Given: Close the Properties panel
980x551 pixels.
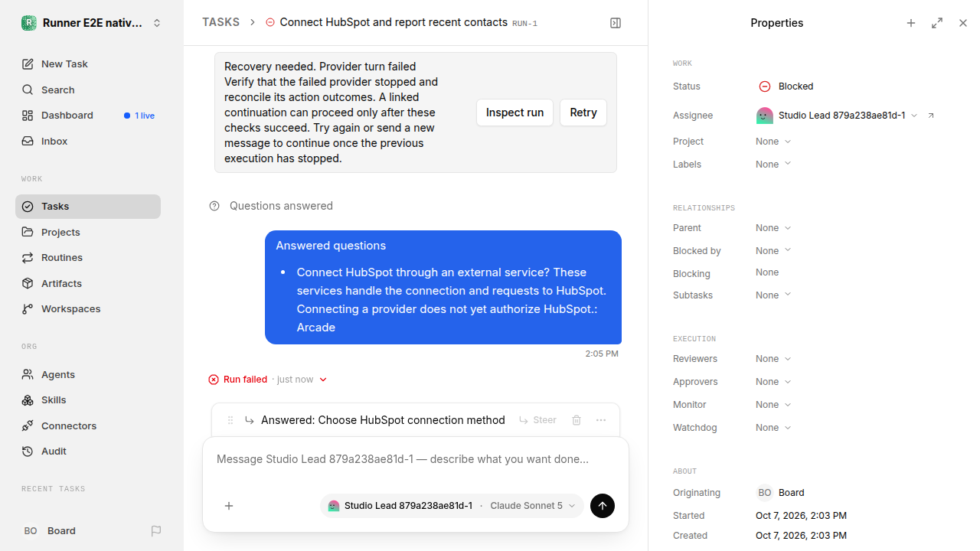Looking at the screenshot, I should [x=963, y=23].
